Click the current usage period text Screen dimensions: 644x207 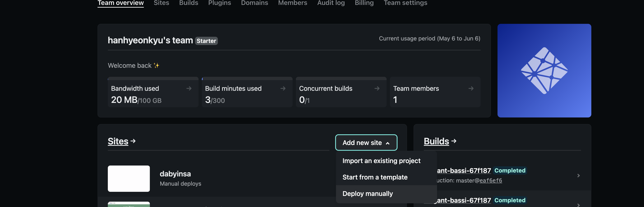(x=429, y=39)
